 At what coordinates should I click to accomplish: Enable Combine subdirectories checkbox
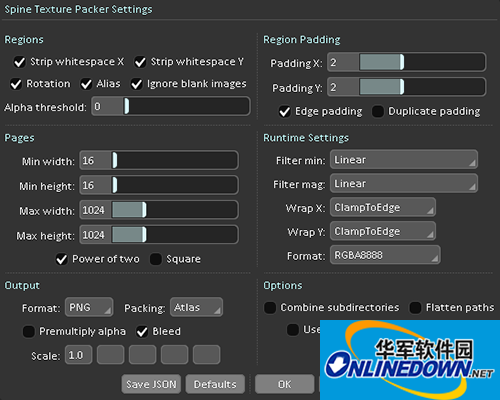click(270, 308)
